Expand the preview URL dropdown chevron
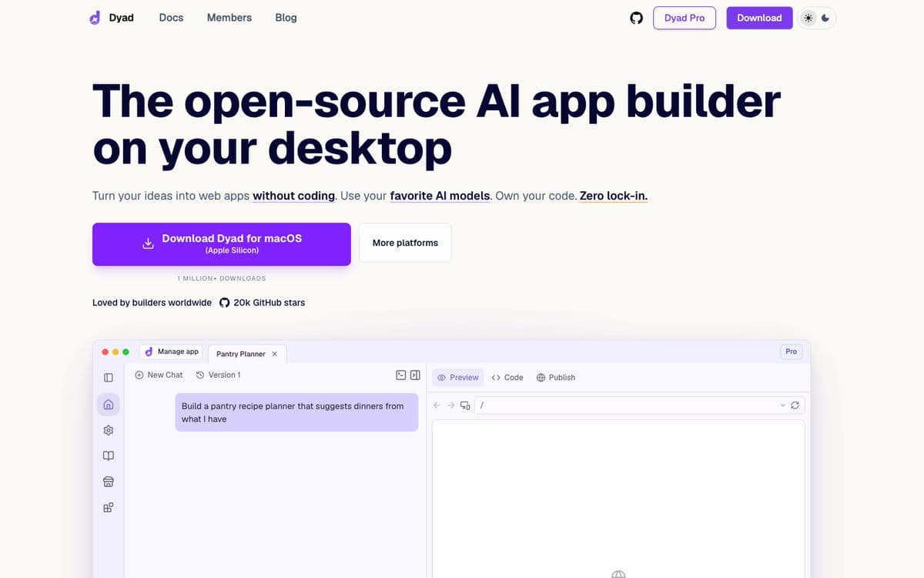This screenshot has height=578, width=924. tap(783, 405)
